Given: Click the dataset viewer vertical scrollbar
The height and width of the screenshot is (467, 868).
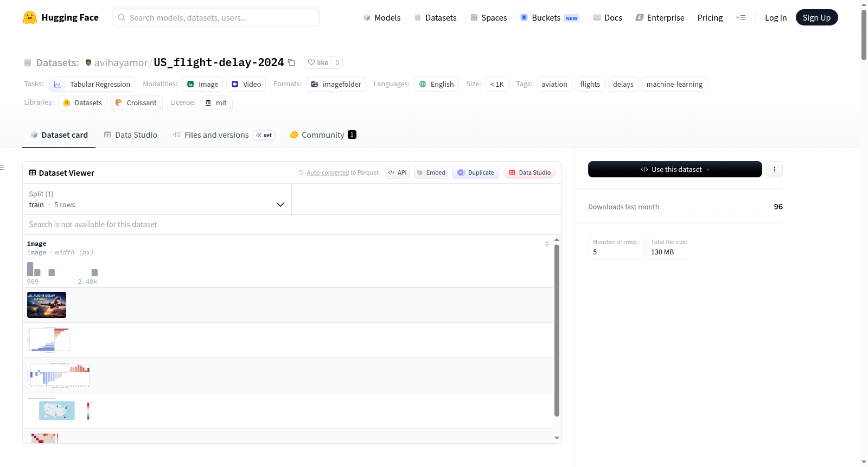Looking at the screenshot, I should pyautogui.click(x=557, y=330).
